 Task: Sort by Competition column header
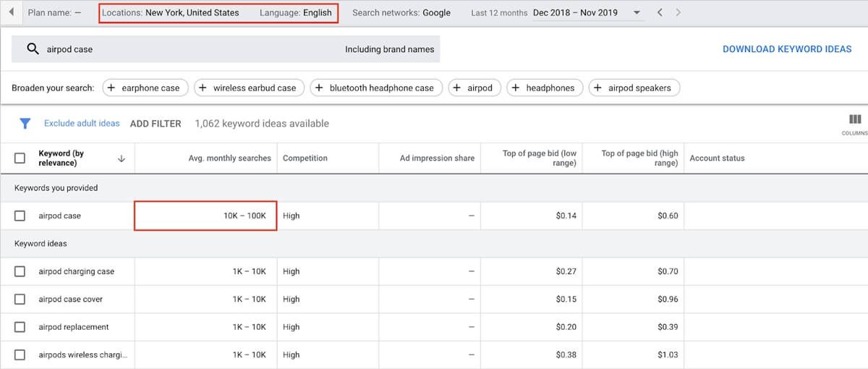click(305, 158)
